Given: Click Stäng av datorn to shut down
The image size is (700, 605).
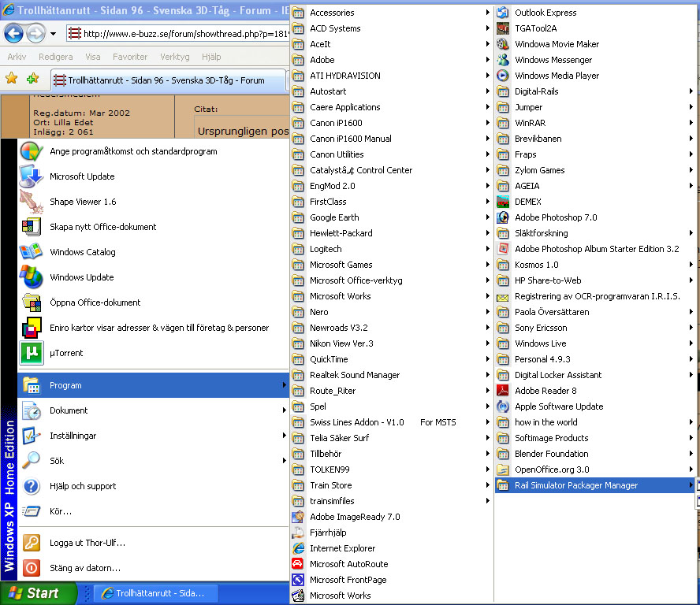Looking at the screenshot, I should click(84, 568).
